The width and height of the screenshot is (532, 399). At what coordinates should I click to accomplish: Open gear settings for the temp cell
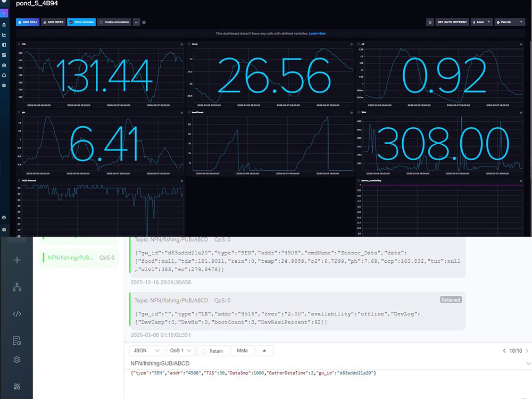point(351,45)
